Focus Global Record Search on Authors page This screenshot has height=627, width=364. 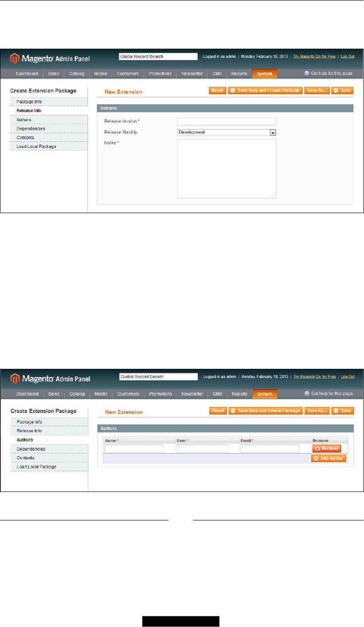click(158, 377)
